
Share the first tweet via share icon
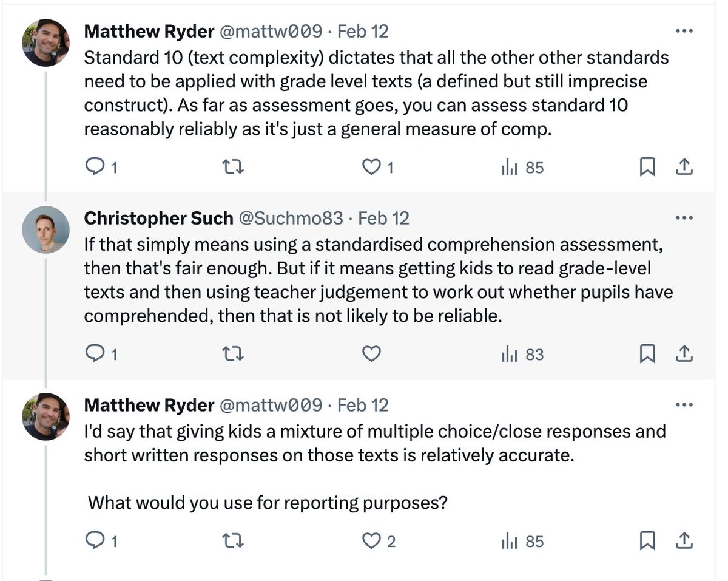(x=684, y=167)
